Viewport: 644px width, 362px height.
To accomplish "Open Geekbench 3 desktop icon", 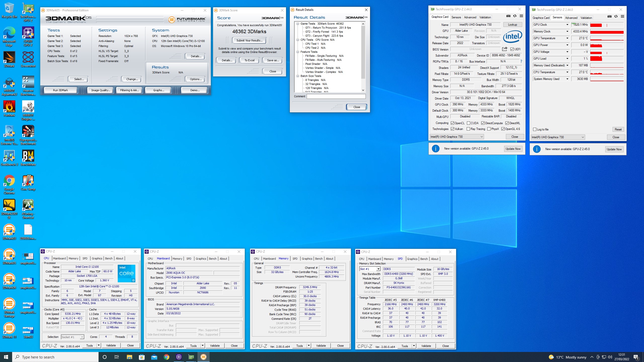I will 9,158.
